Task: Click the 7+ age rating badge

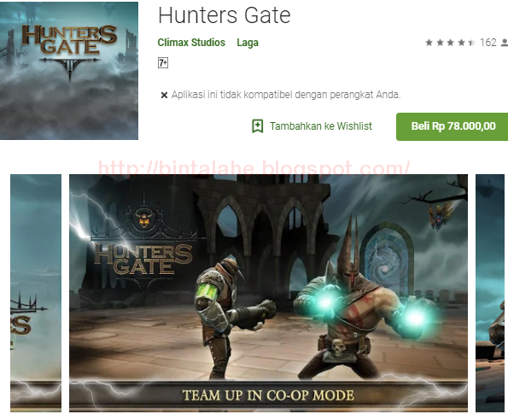Action: coord(163,63)
